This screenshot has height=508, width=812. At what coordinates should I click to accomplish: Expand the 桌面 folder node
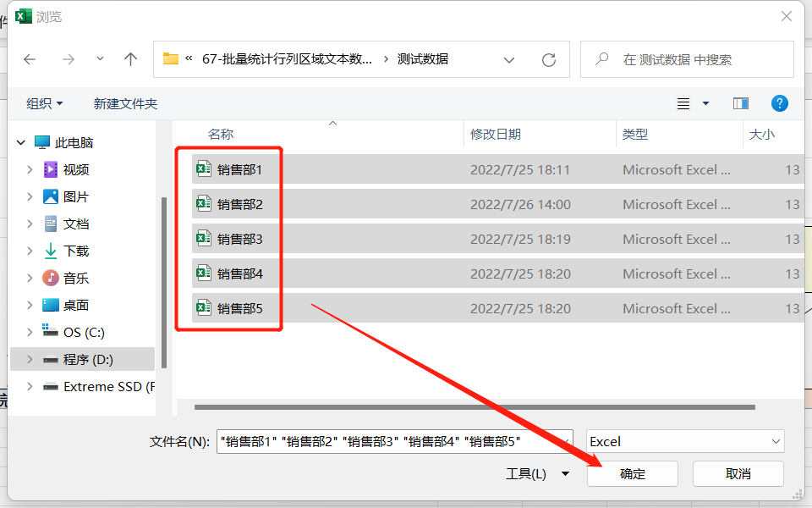(x=30, y=305)
